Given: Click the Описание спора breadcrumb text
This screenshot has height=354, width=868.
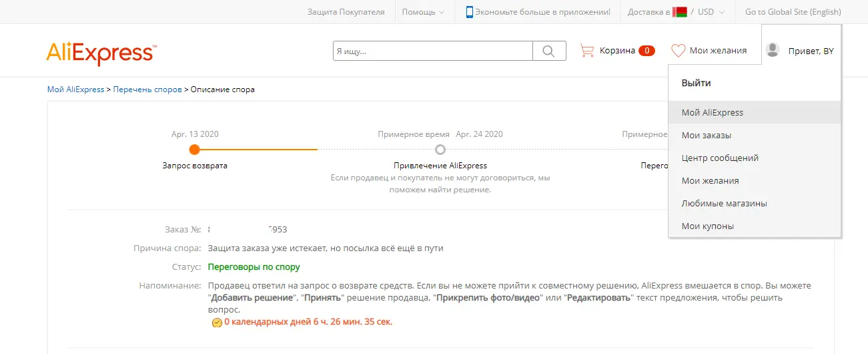Looking at the screenshot, I should [222, 90].
